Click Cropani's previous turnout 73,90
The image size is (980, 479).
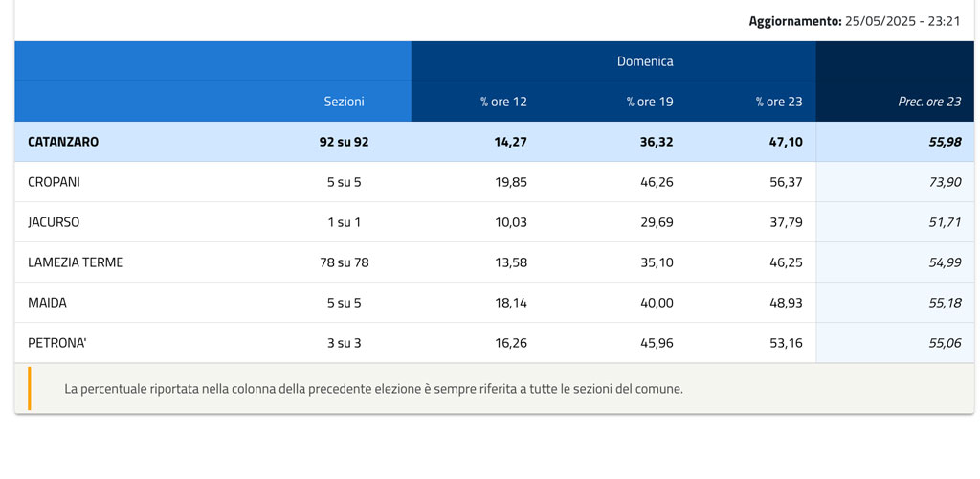945,182
